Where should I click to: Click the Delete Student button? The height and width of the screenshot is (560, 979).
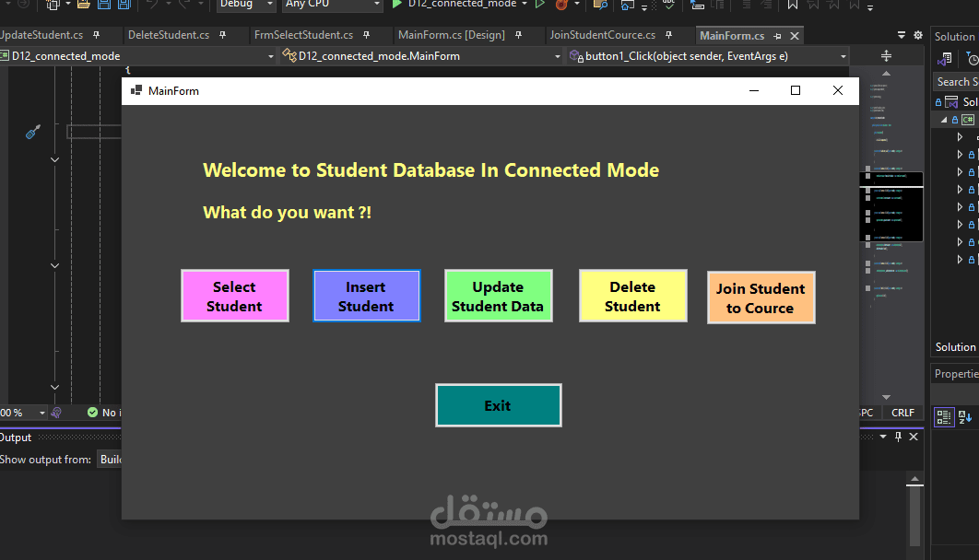(633, 297)
